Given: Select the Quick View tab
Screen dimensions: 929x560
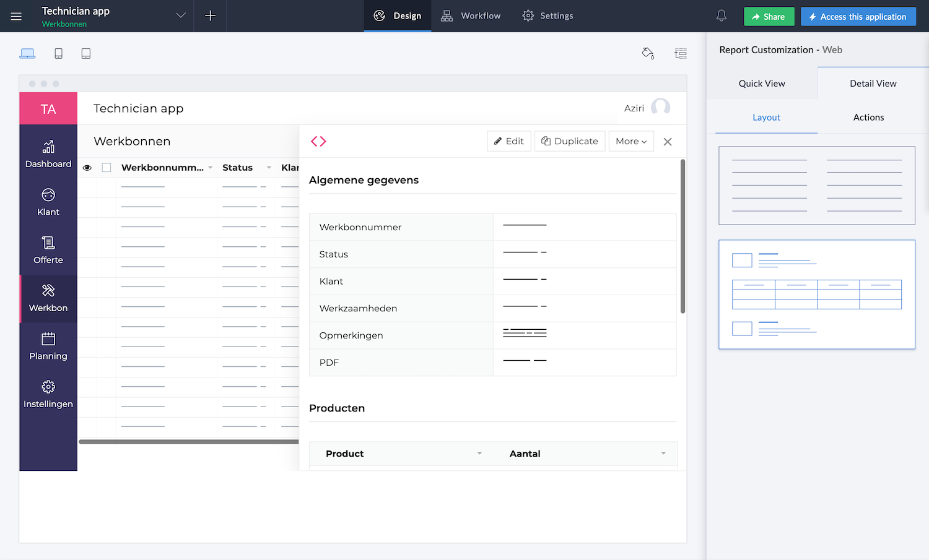Looking at the screenshot, I should [761, 84].
